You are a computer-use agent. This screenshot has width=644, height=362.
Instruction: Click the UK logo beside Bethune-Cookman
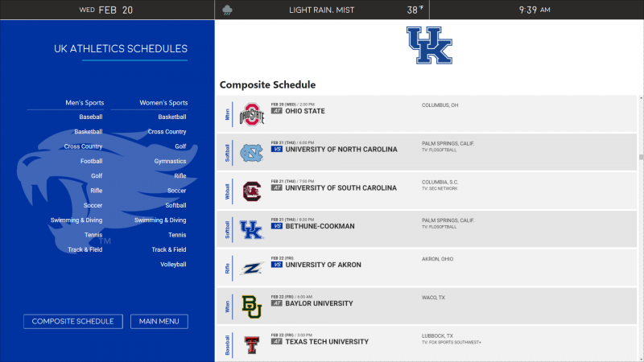coord(251,230)
